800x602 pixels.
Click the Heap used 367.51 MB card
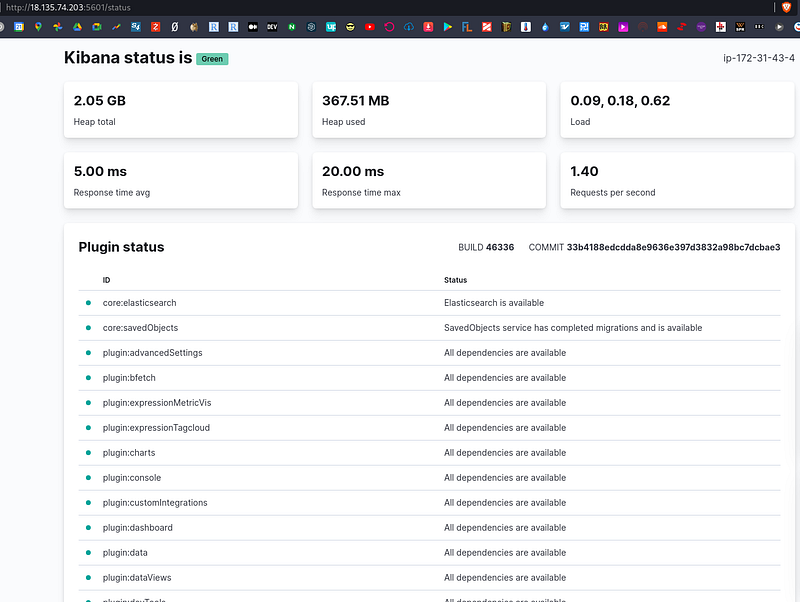pos(429,110)
